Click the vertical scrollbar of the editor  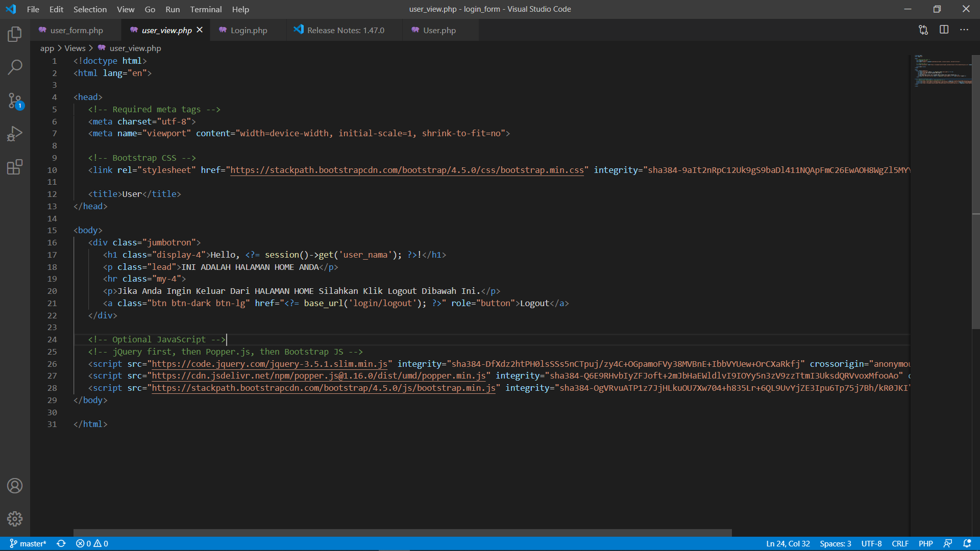coord(976,192)
